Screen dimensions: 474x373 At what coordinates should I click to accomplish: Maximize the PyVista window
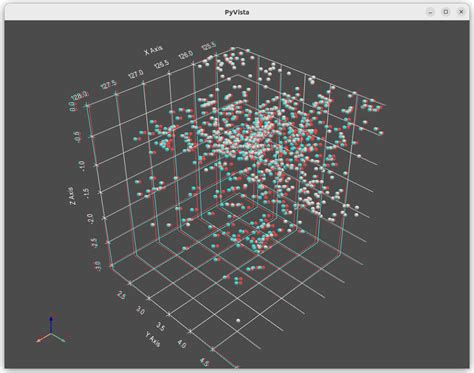(446, 12)
